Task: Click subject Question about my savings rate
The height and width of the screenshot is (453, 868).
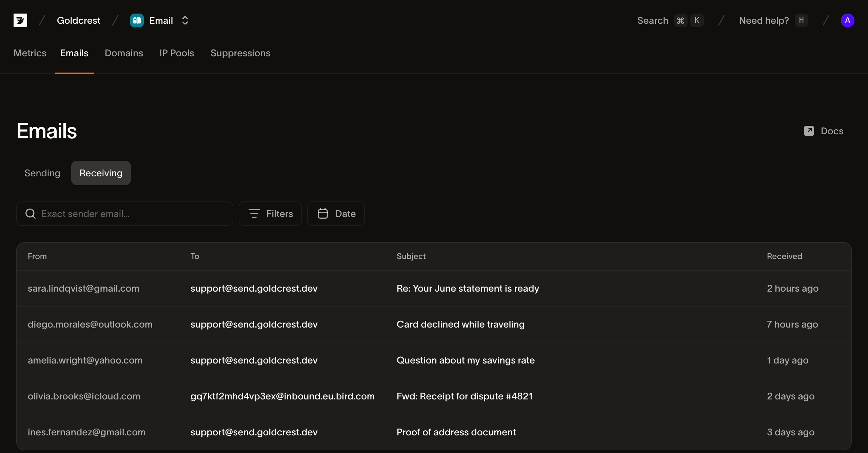Action: [x=466, y=360]
